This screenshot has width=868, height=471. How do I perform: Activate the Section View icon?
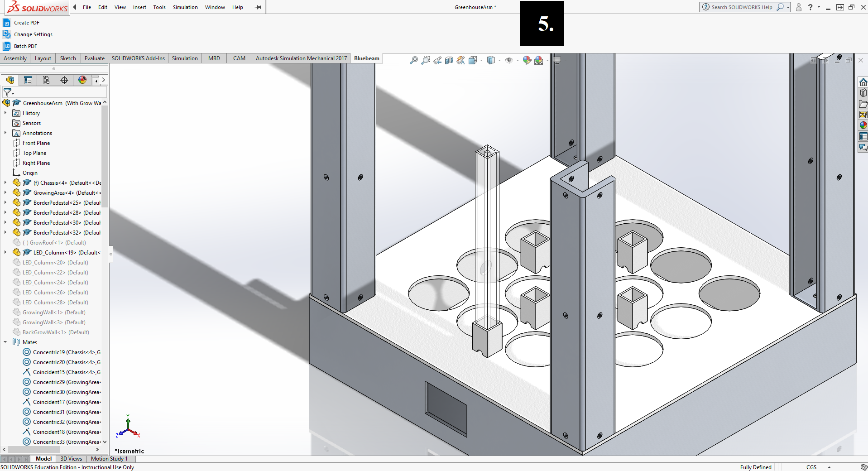pos(449,60)
